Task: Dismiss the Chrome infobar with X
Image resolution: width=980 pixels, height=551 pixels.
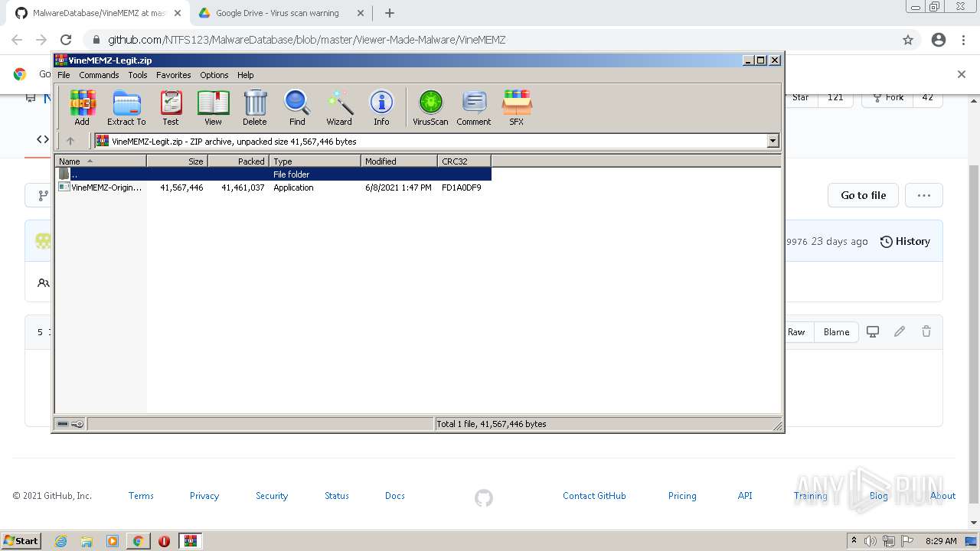Action: [x=962, y=74]
